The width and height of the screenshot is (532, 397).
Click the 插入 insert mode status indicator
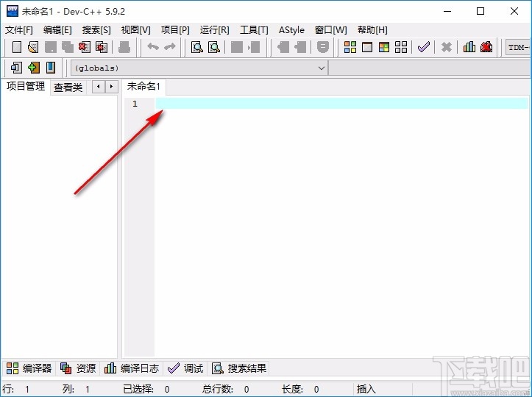pyautogui.click(x=366, y=389)
